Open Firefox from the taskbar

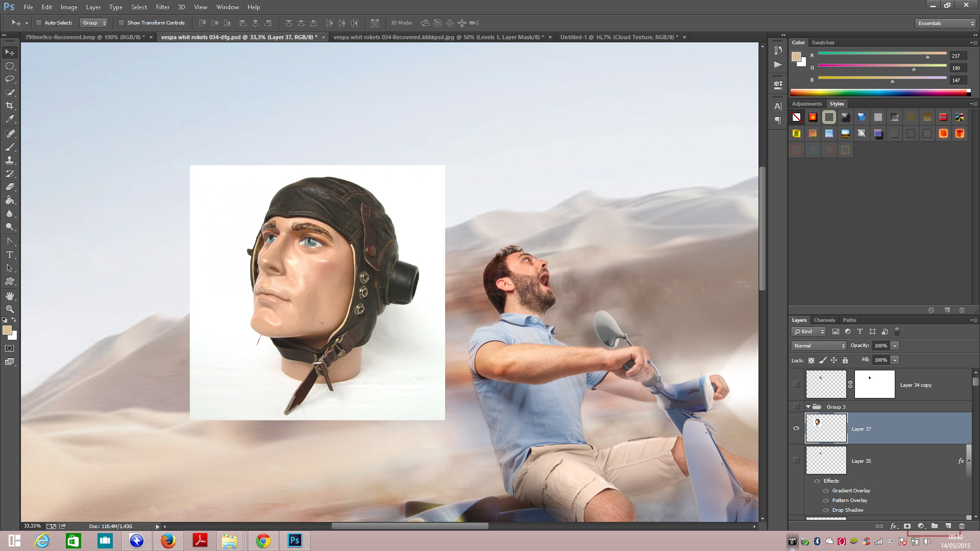[x=168, y=541]
